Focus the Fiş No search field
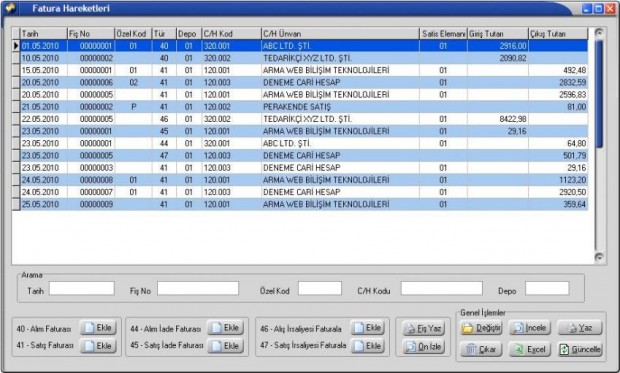The width and height of the screenshot is (620, 373). tap(198, 288)
